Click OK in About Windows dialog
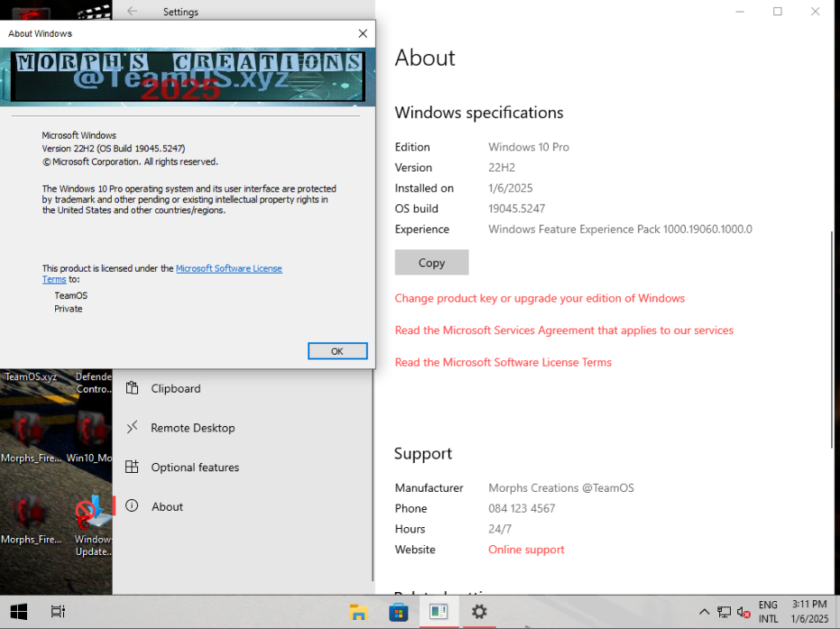The image size is (840, 629). point(337,351)
